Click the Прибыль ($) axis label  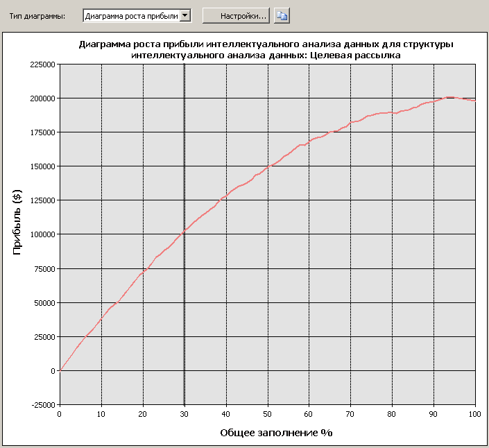(x=17, y=222)
